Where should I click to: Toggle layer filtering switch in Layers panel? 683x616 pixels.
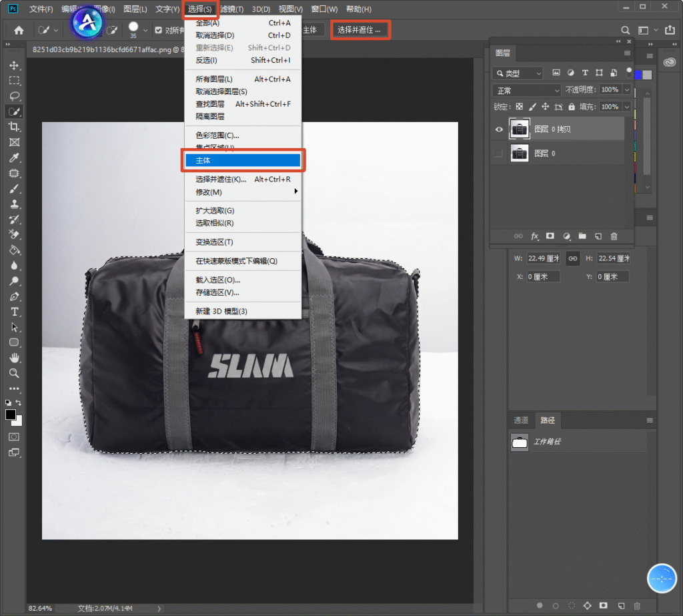tap(628, 71)
